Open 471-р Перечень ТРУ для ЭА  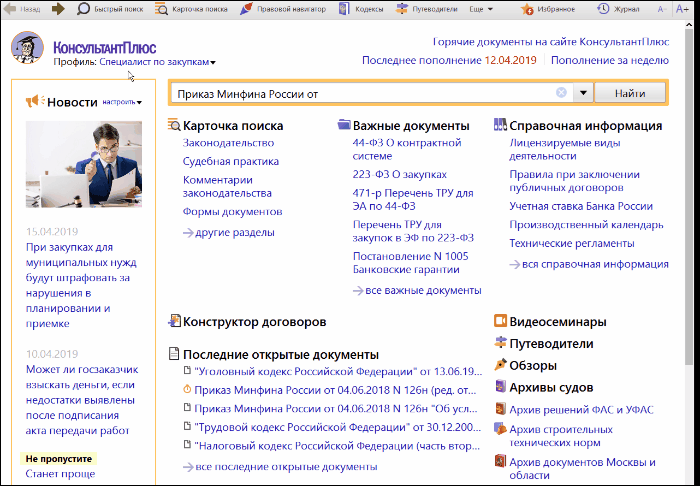(412, 199)
